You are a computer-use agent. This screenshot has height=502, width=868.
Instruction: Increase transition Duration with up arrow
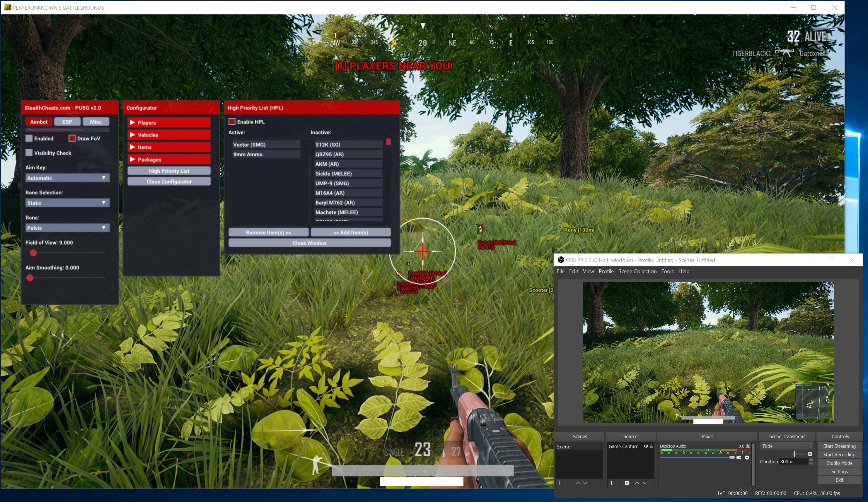pos(811,460)
